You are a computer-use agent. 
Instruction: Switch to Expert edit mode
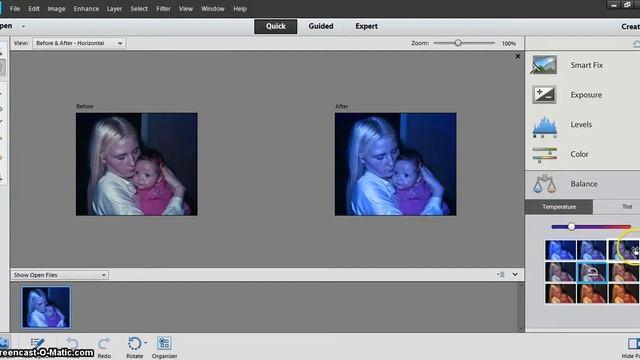366,26
